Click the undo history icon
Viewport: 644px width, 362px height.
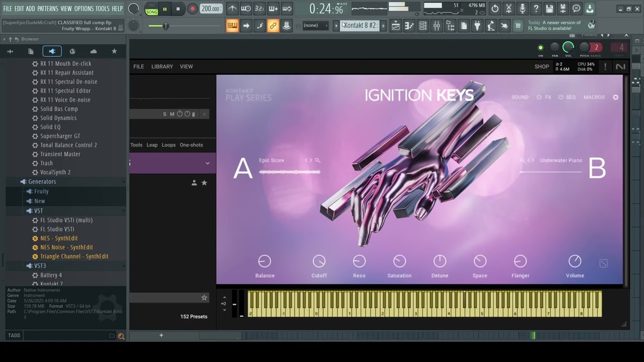click(x=495, y=9)
